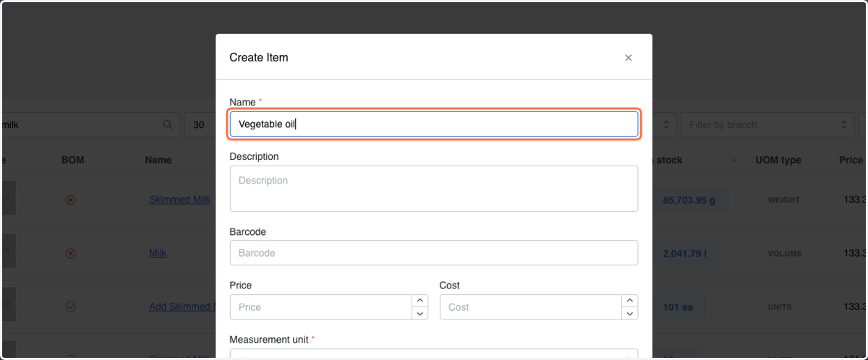Screen dimensions: 868x360
Task: Click the page size field showing 30
Action: 200,125
